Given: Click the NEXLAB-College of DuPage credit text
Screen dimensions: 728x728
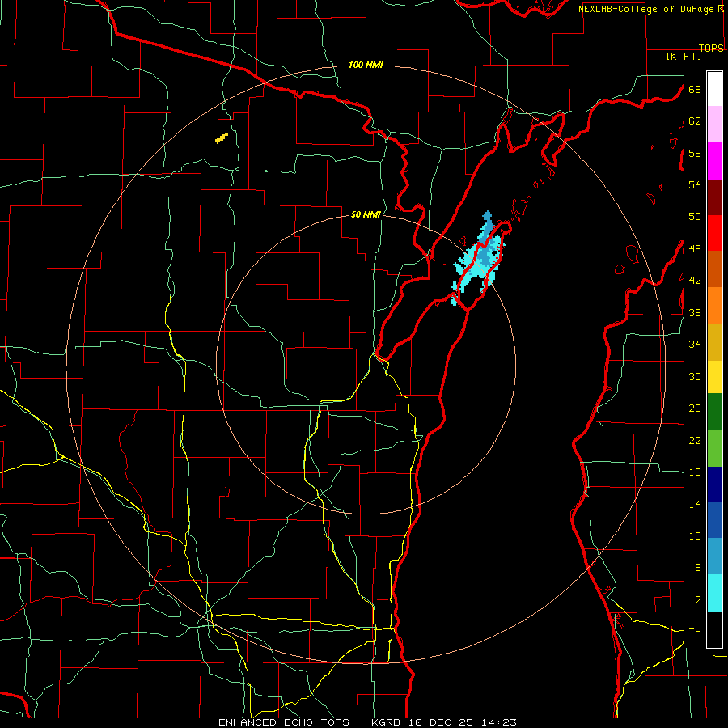Looking at the screenshot, I should click(x=647, y=9).
